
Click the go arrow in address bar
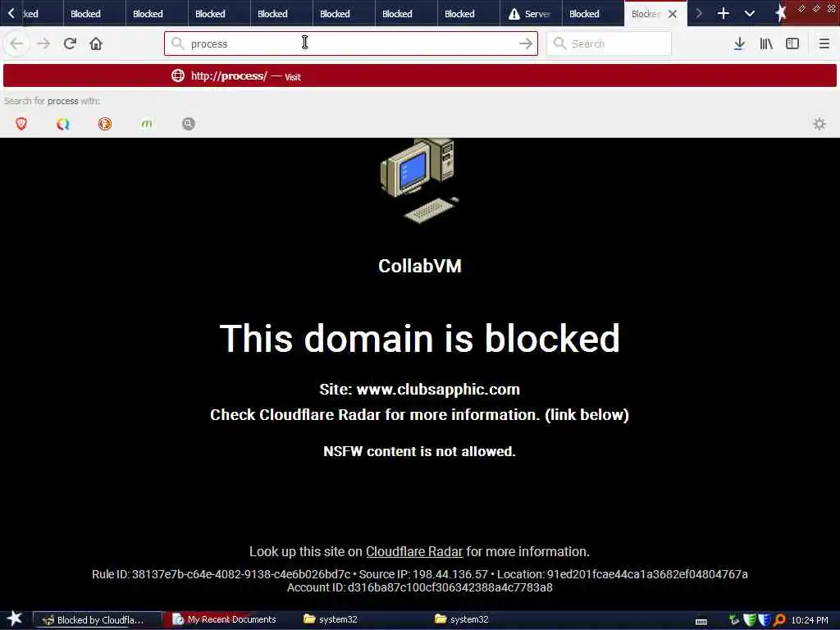(x=526, y=43)
